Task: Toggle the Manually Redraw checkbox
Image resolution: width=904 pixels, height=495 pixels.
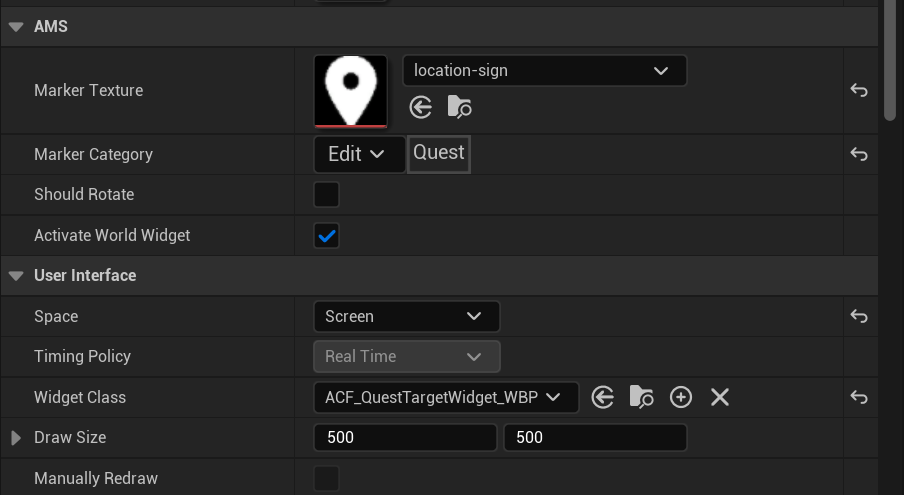Action: coord(327,478)
